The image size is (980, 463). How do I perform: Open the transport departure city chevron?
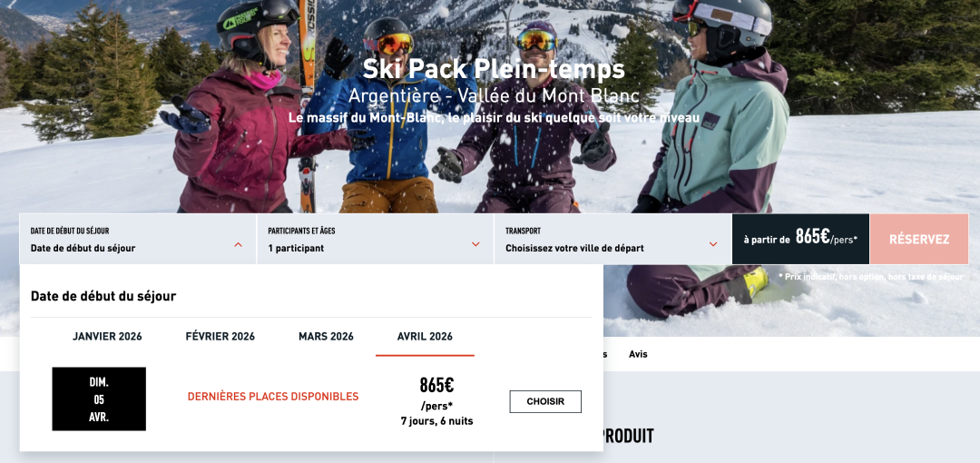pos(713,244)
